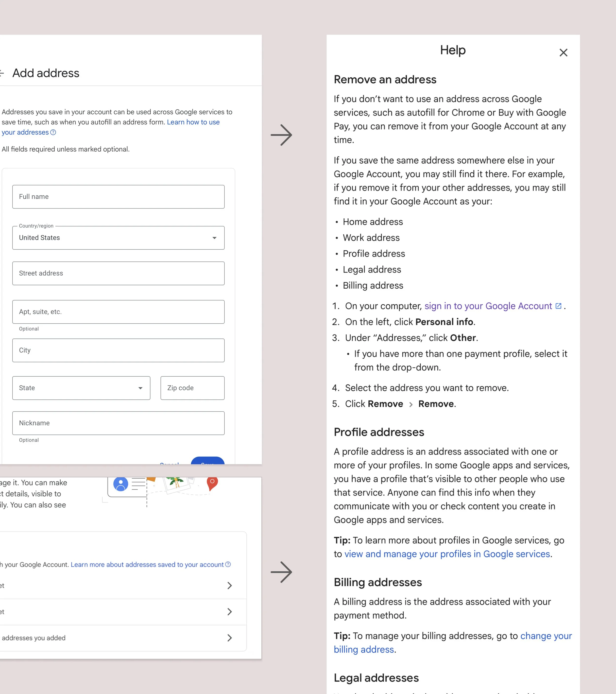
Task: Click 'Select the address you want to remove' step
Action: tap(427, 388)
